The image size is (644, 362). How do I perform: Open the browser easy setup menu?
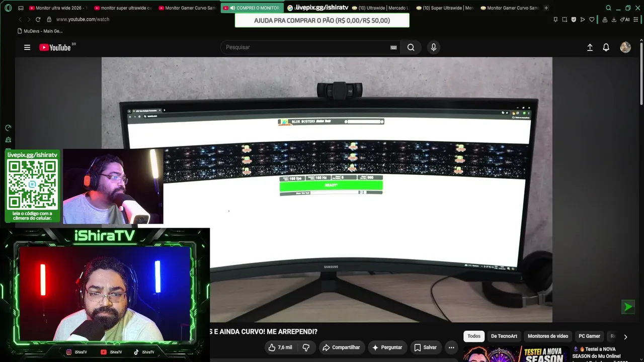pos(636,20)
